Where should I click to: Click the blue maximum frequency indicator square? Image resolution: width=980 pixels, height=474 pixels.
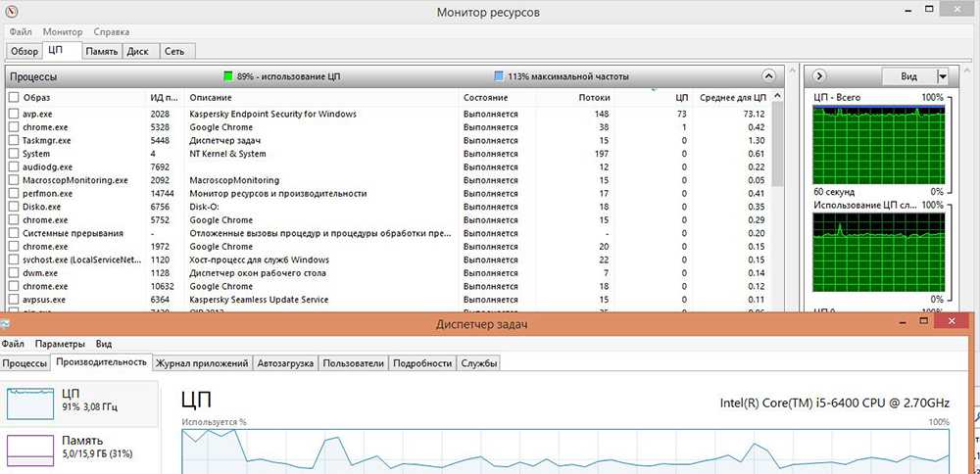coord(499,75)
